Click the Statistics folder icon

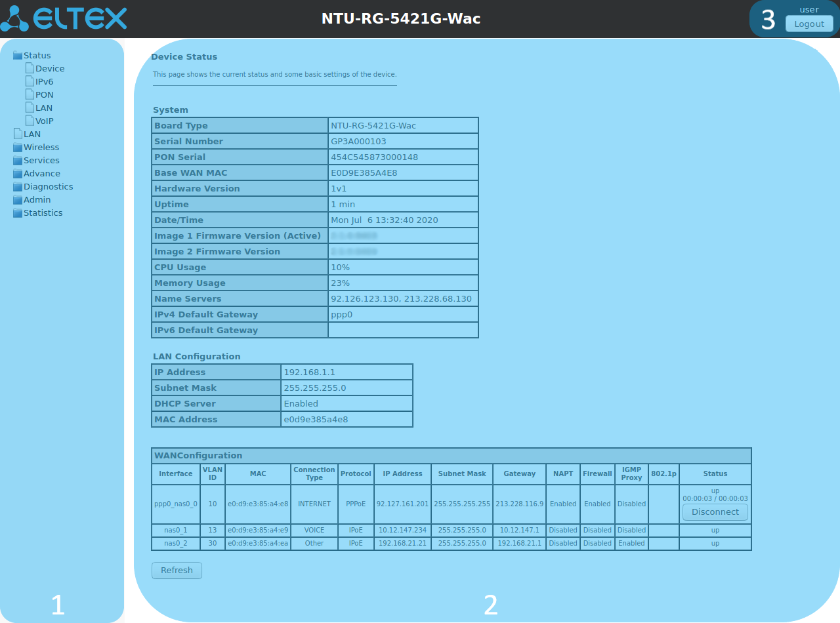click(18, 213)
